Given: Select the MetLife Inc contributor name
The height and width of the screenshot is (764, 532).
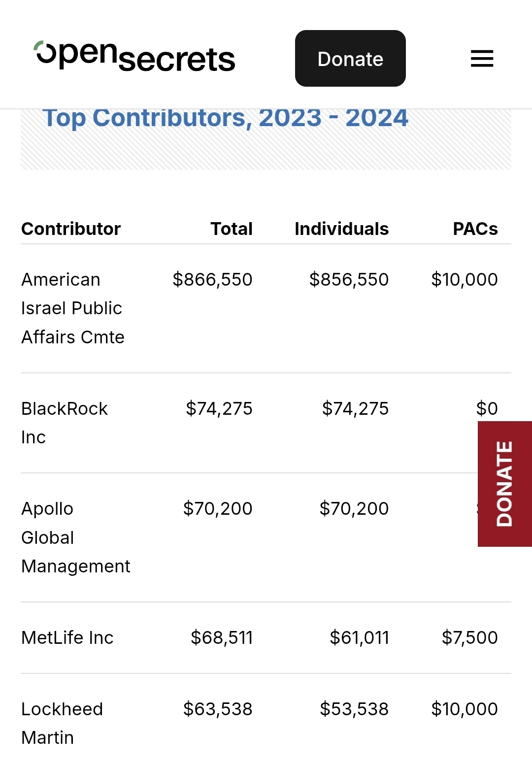Looking at the screenshot, I should pos(67,638).
